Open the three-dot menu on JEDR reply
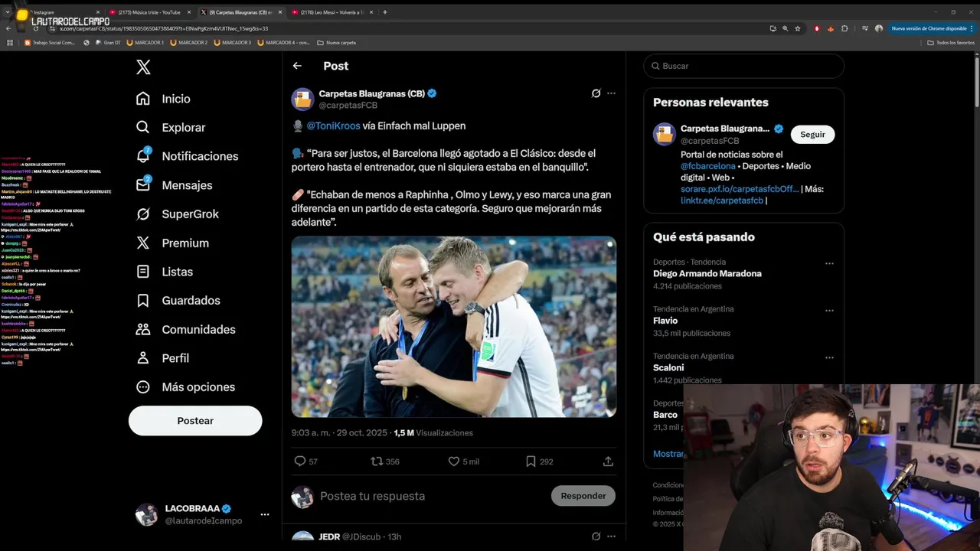This screenshot has height=551, width=980. (x=611, y=536)
